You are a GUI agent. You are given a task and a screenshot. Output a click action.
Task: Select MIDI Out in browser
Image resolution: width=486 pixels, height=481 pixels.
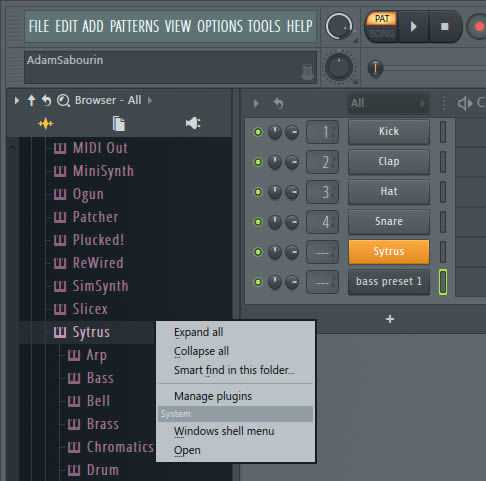(x=100, y=148)
